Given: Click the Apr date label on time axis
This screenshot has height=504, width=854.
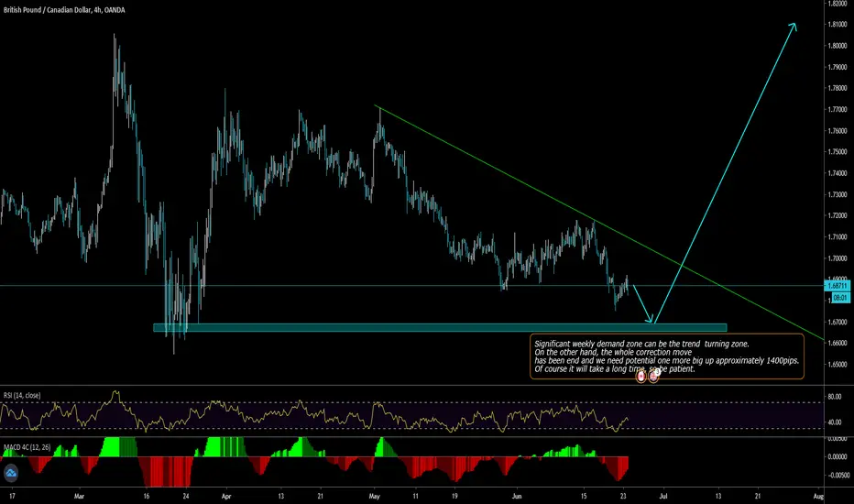Looking at the screenshot, I should [x=226, y=497].
